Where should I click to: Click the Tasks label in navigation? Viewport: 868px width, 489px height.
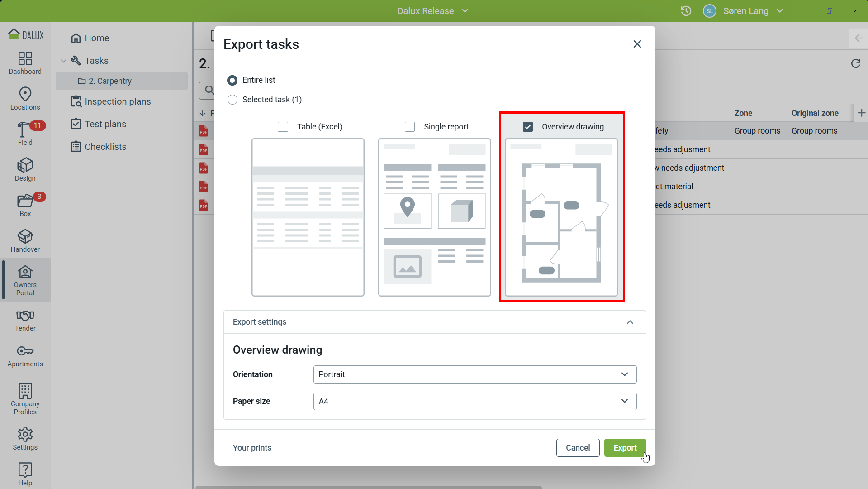(97, 61)
